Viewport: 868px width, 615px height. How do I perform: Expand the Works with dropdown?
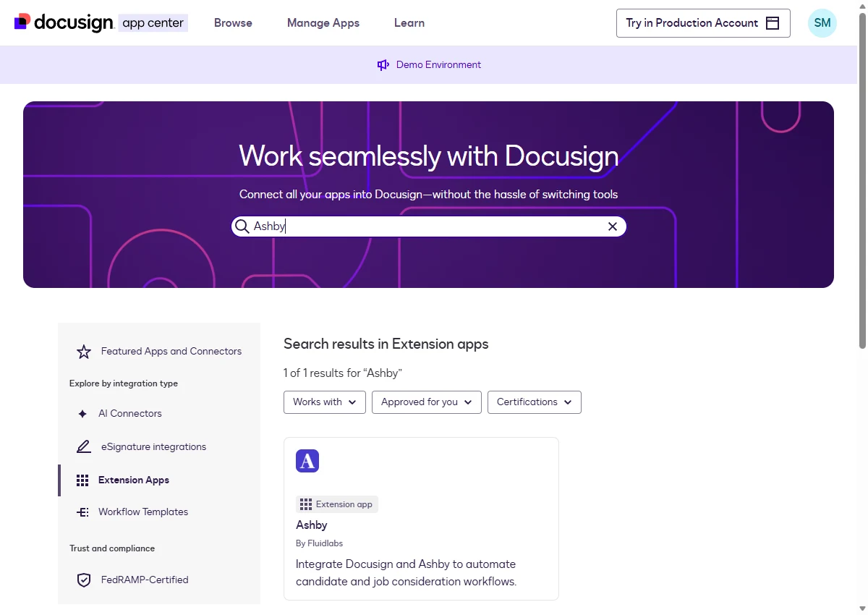coord(325,402)
